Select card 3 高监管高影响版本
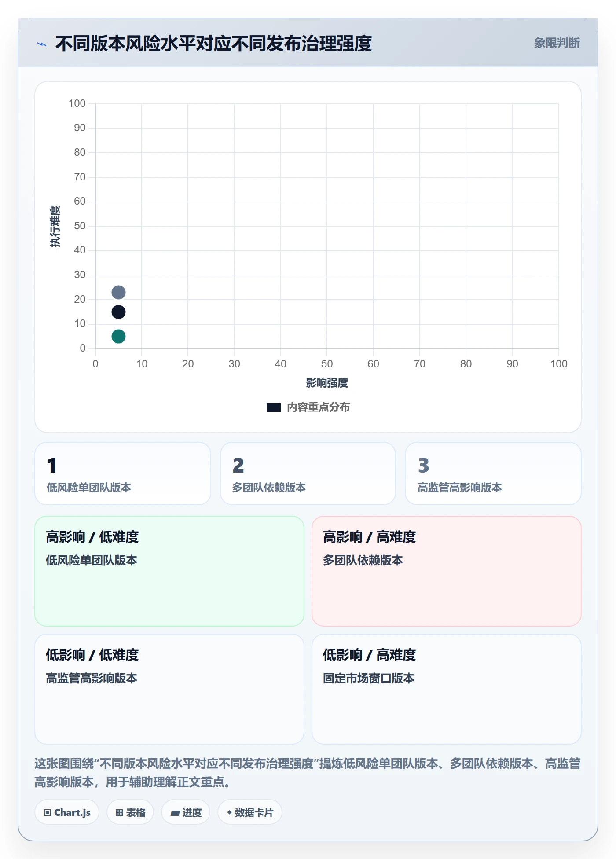The height and width of the screenshot is (859, 616). pyautogui.click(x=493, y=474)
